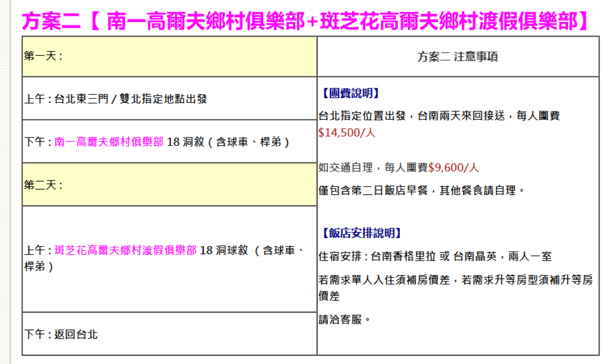Open the 南一高爾夫鄉村俱樂部 link in the afternoon row
This screenshot has height=364, width=610.
(109, 142)
